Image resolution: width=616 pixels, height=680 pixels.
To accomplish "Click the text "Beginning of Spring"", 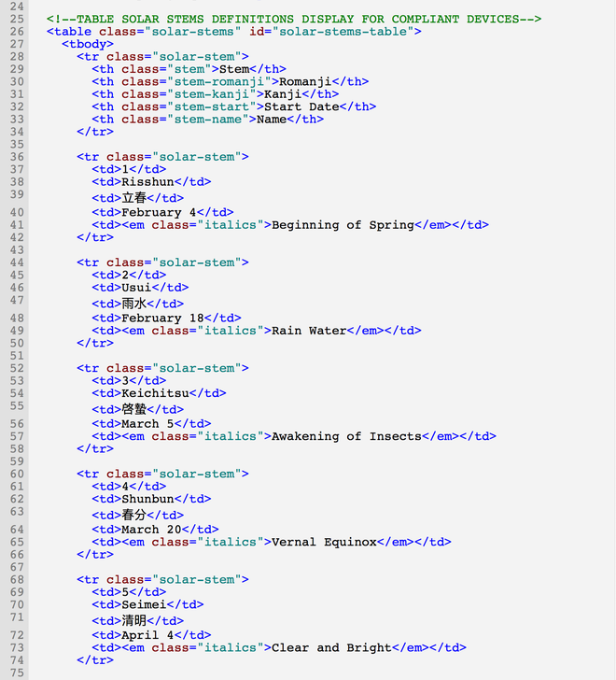I will 343,225.
